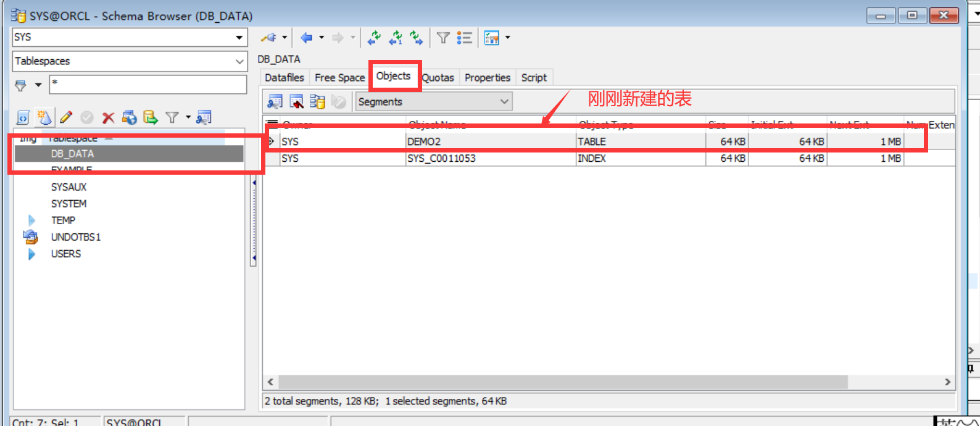The height and width of the screenshot is (426, 980).
Task: Click the horizontal scrollbar left arrow
Action: (x=270, y=382)
